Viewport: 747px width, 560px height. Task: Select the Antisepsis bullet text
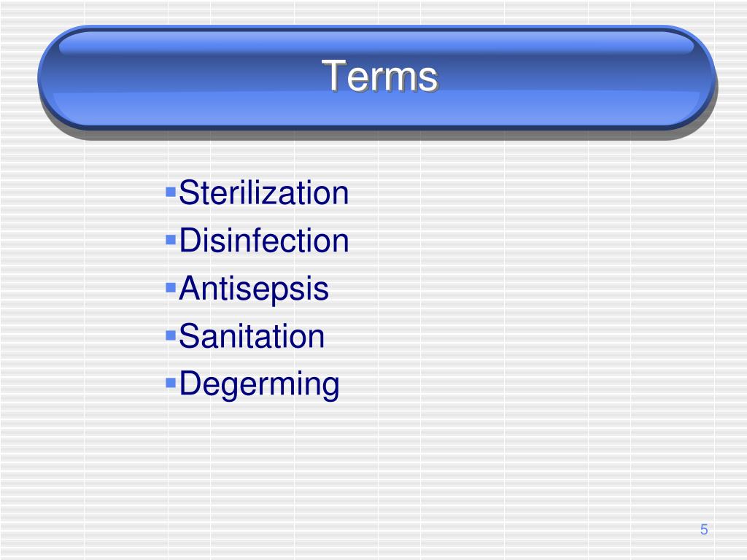pos(253,289)
